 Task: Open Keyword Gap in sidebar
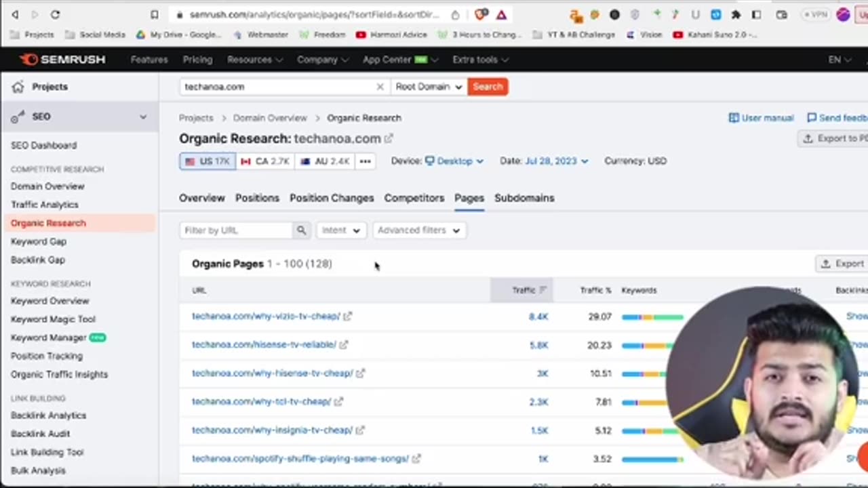(39, 241)
